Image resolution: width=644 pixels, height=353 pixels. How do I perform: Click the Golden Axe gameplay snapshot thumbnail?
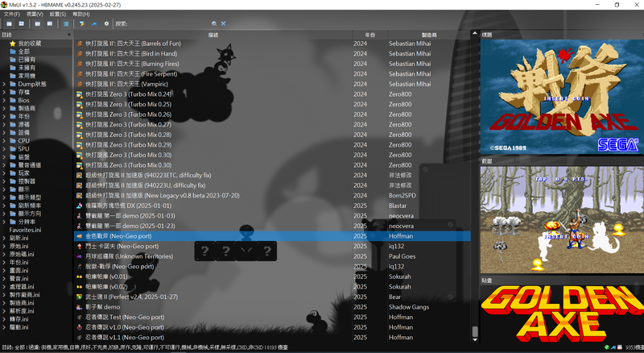pyautogui.click(x=562, y=220)
